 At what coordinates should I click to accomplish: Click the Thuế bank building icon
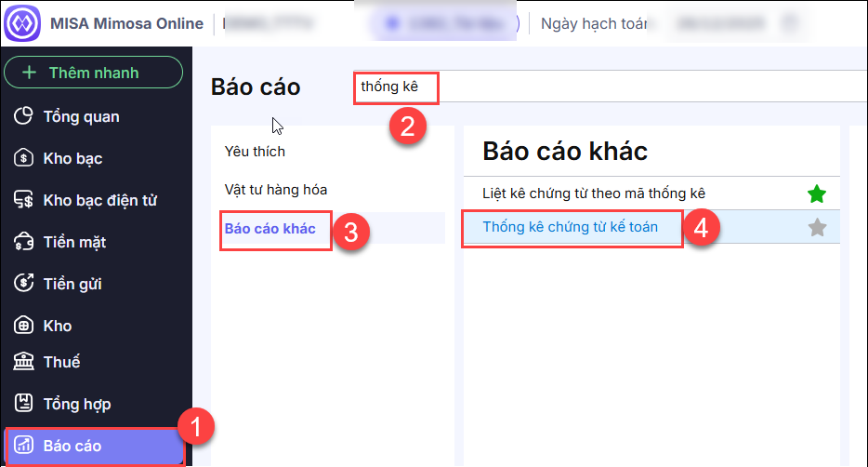click(23, 361)
